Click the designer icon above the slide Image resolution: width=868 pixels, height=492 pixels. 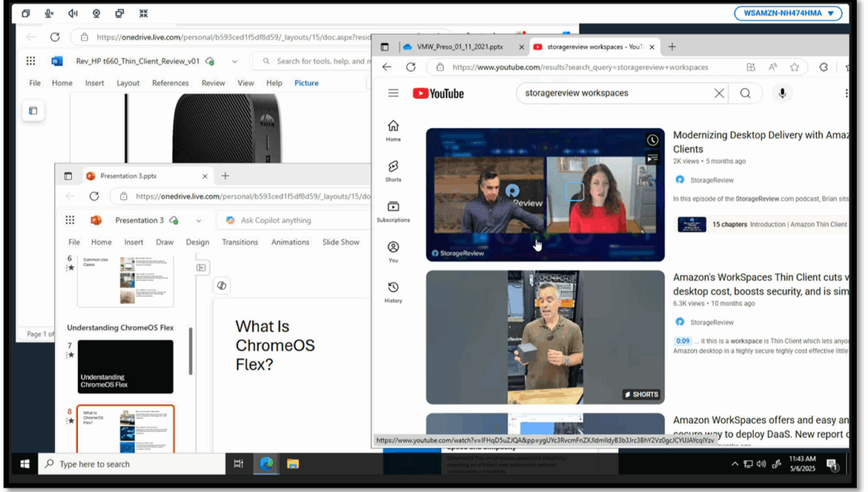pyautogui.click(x=221, y=286)
